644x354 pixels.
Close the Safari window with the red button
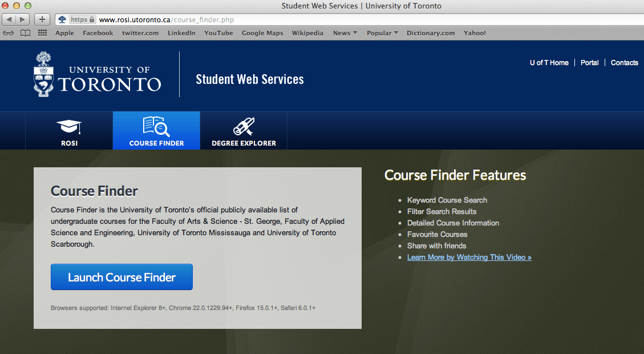[5, 6]
